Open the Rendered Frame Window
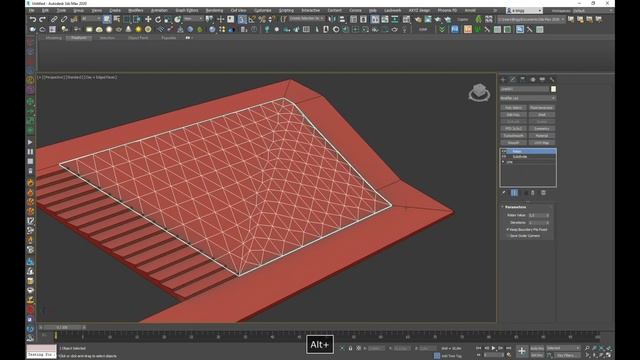The width and height of the screenshot is (640, 360). [x=428, y=19]
